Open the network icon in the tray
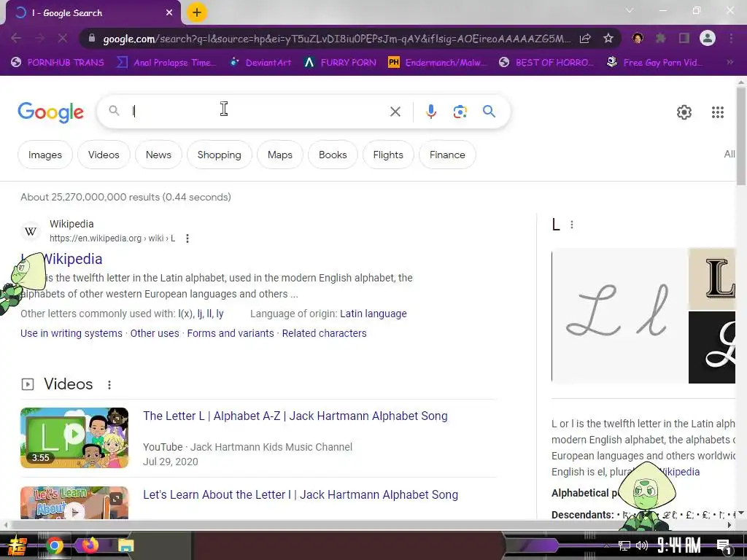The image size is (747, 560). [x=624, y=545]
